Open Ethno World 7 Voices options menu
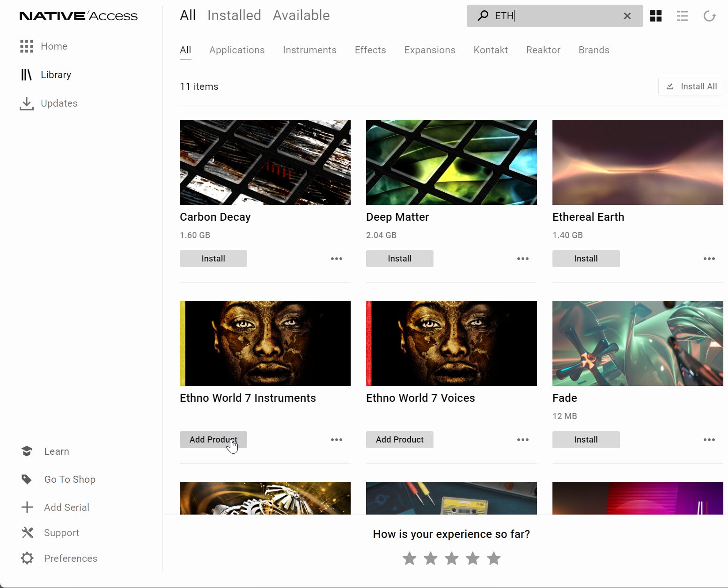 click(523, 440)
